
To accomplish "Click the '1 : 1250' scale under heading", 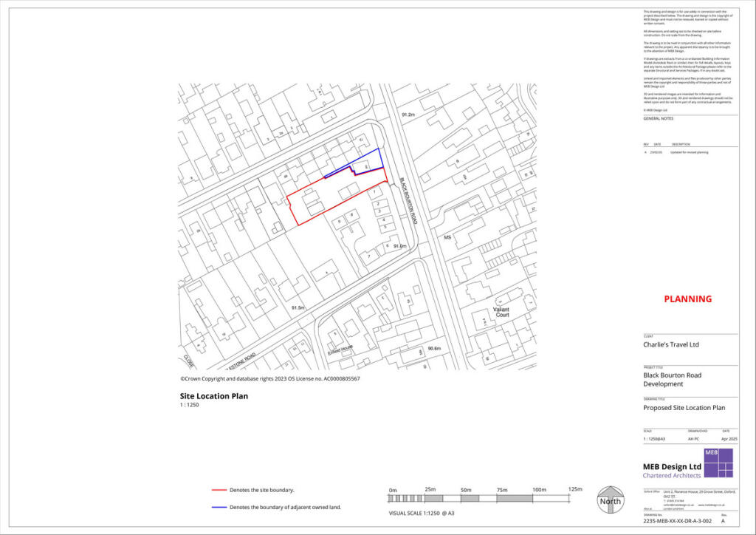I will tap(190, 405).
